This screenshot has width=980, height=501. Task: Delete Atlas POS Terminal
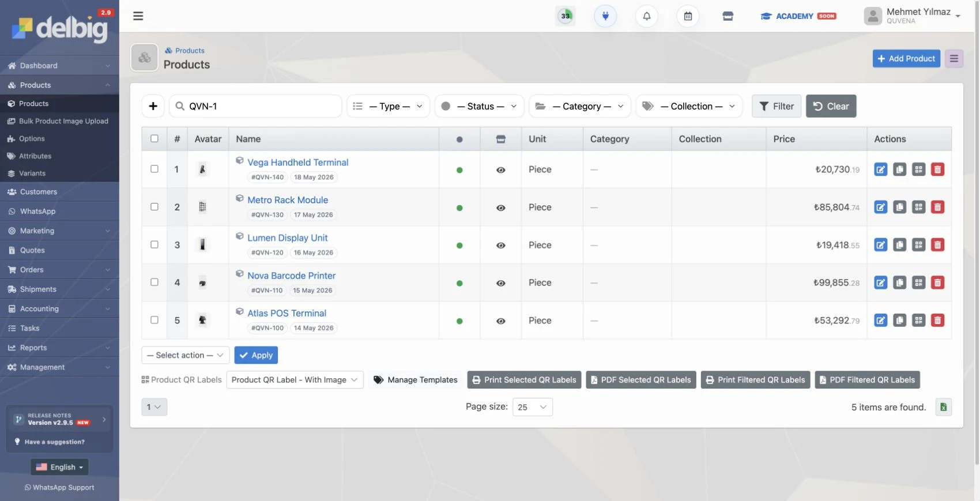click(x=938, y=321)
